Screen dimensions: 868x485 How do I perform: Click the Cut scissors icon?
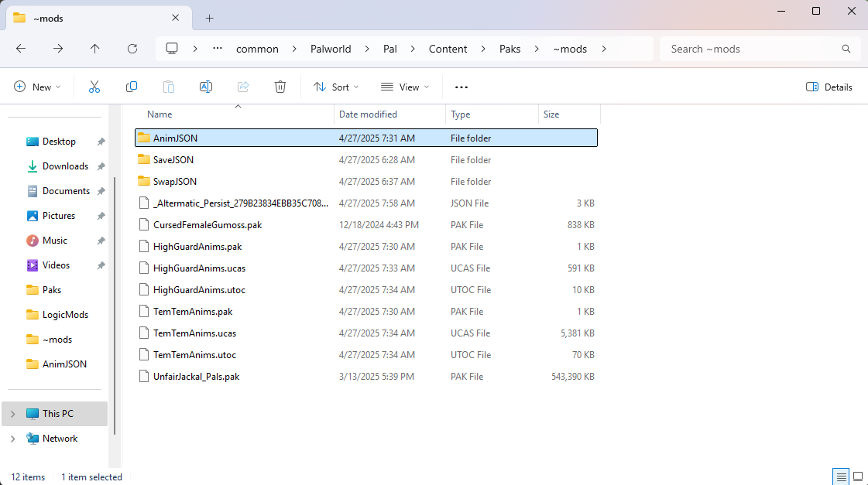pyautogui.click(x=94, y=87)
